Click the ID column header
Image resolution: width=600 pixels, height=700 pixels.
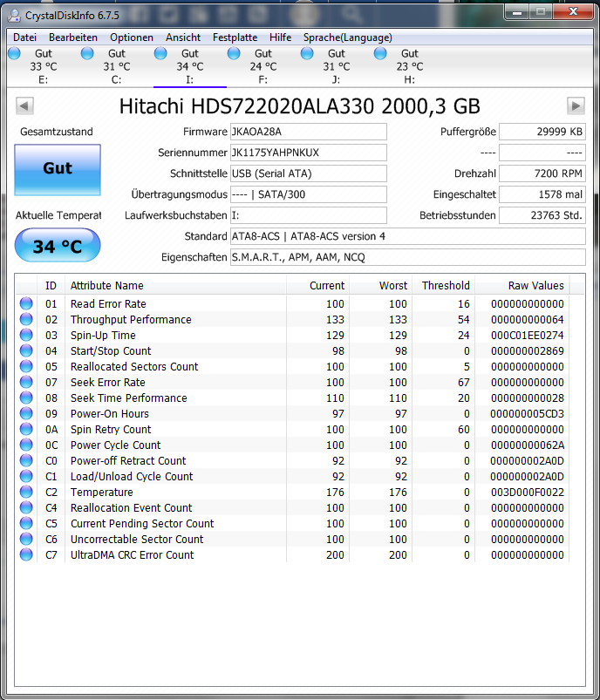(x=51, y=285)
